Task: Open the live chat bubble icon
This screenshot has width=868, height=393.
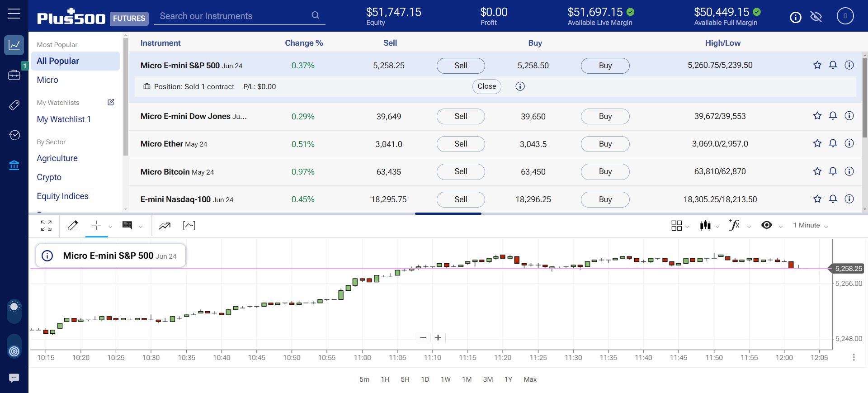Action: pos(14,378)
